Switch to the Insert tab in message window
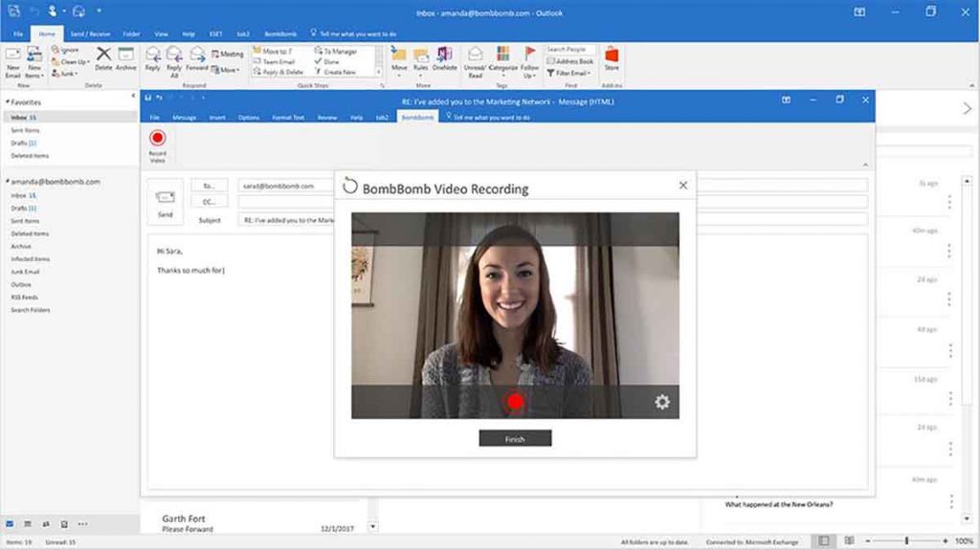 (217, 118)
